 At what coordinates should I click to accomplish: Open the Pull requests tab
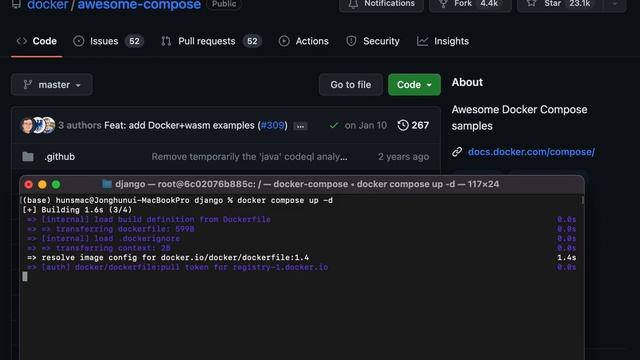pyautogui.click(x=211, y=41)
